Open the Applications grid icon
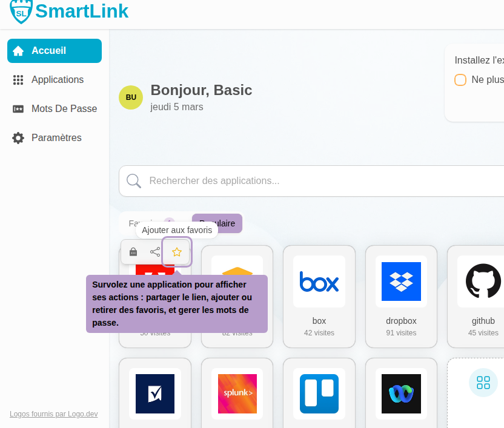Image resolution: width=504 pixels, height=428 pixels. [x=17, y=80]
